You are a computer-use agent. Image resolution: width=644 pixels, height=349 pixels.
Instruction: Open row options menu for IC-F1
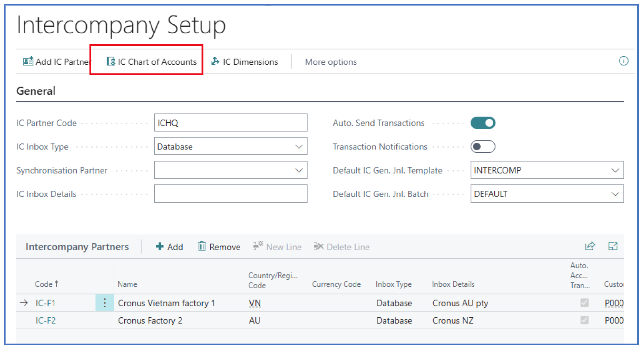point(105,303)
